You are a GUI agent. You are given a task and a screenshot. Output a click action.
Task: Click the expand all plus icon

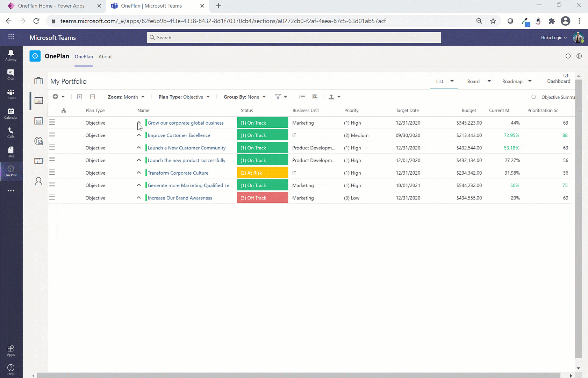pyautogui.click(x=80, y=97)
